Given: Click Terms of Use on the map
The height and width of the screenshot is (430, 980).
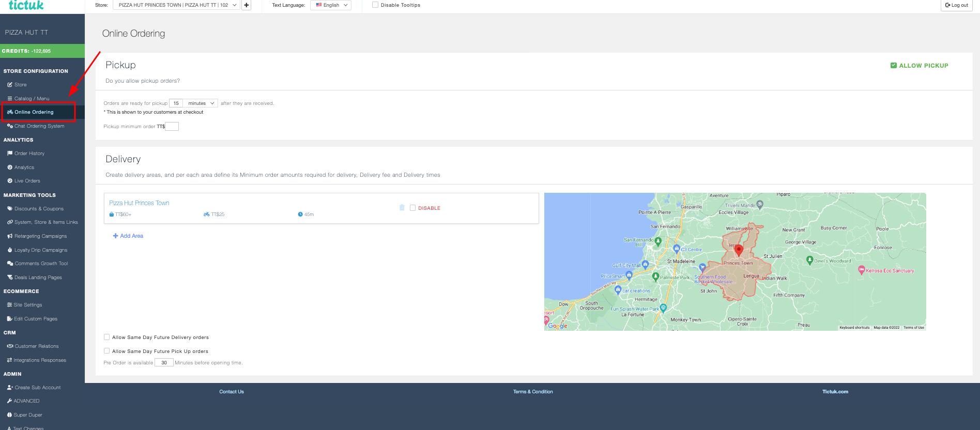Looking at the screenshot, I should pyautogui.click(x=914, y=328).
